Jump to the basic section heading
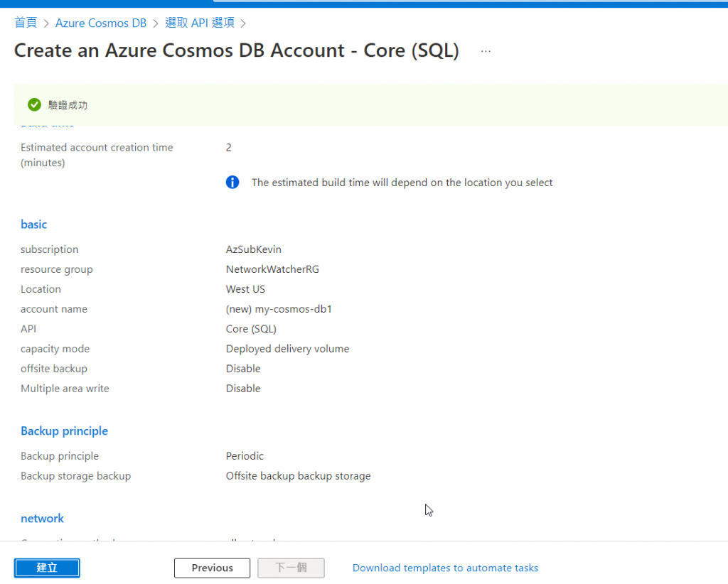Viewport: 728px width, 584px height. (x=33, y=224)
